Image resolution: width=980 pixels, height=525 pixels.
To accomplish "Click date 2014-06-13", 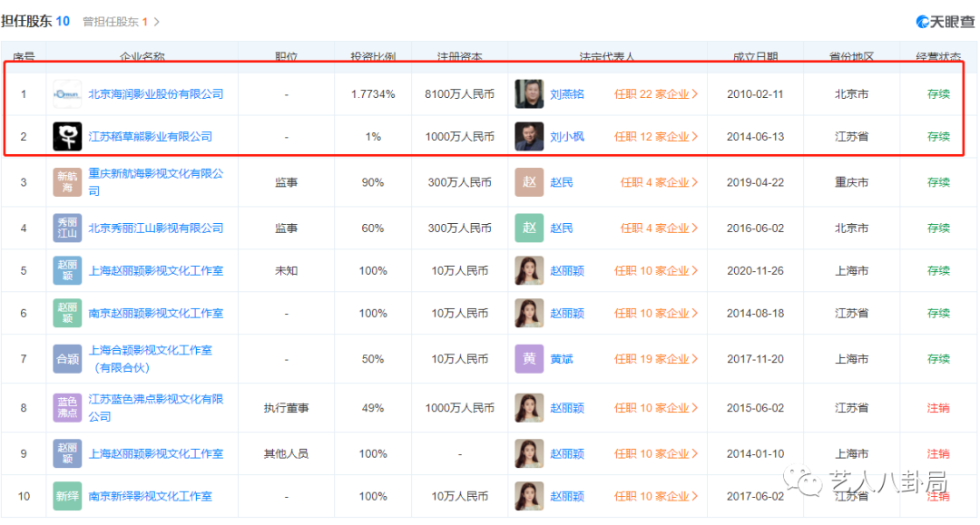I will point(755,137).
